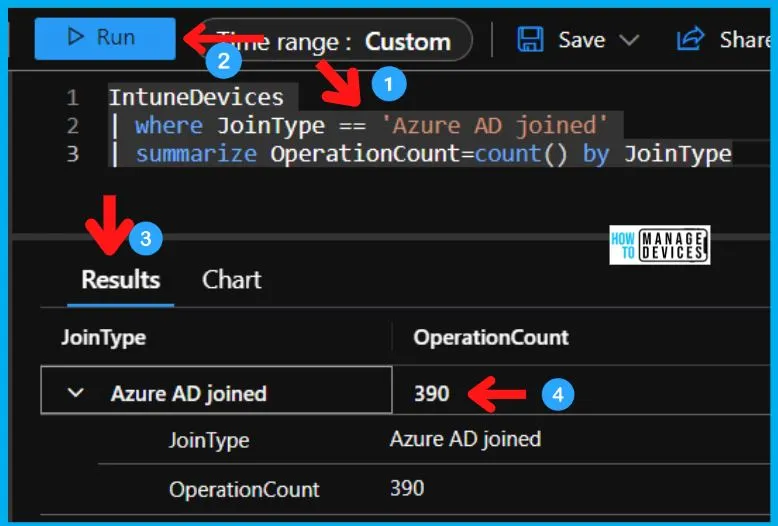Switch to the Chart tab
The height and width of the screenshot is (526, 778).
(x=231, y=280)
